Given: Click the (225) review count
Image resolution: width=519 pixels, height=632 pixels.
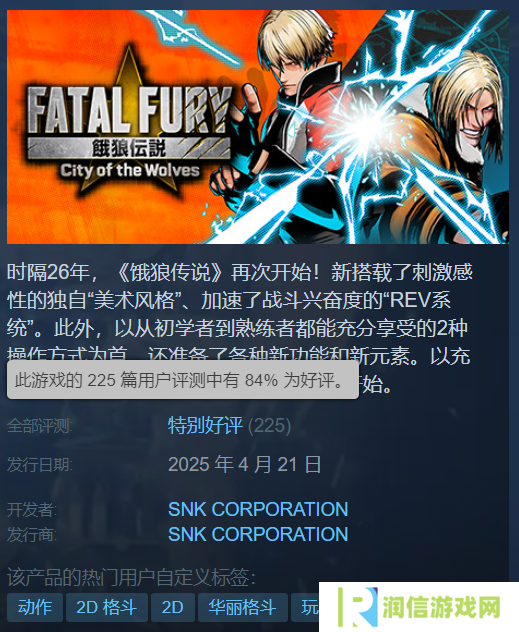Looking at the screenshot, I should 269,426.
